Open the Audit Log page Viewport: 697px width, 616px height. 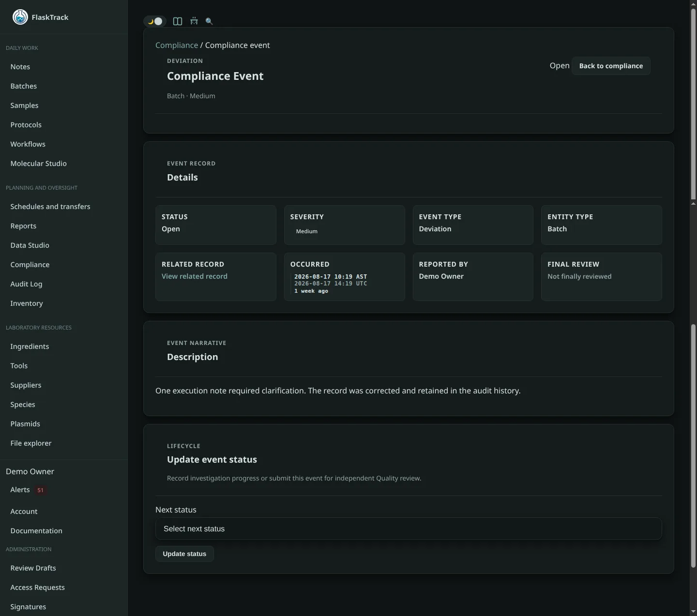(26, 284)
